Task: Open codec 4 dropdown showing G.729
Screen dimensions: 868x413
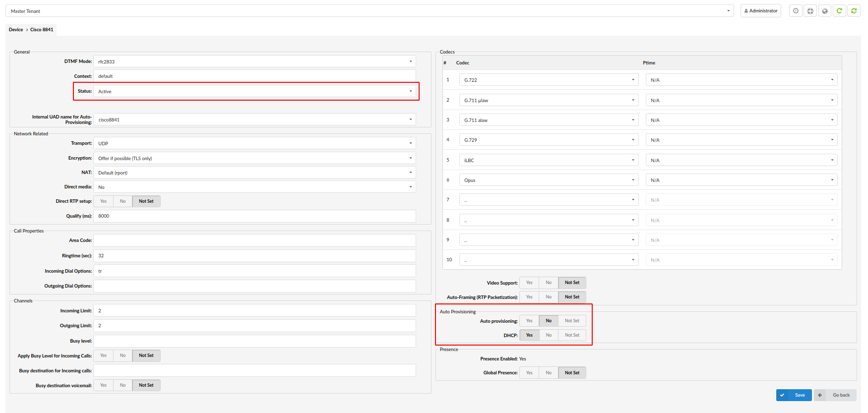Action: [x=549, y=140]
